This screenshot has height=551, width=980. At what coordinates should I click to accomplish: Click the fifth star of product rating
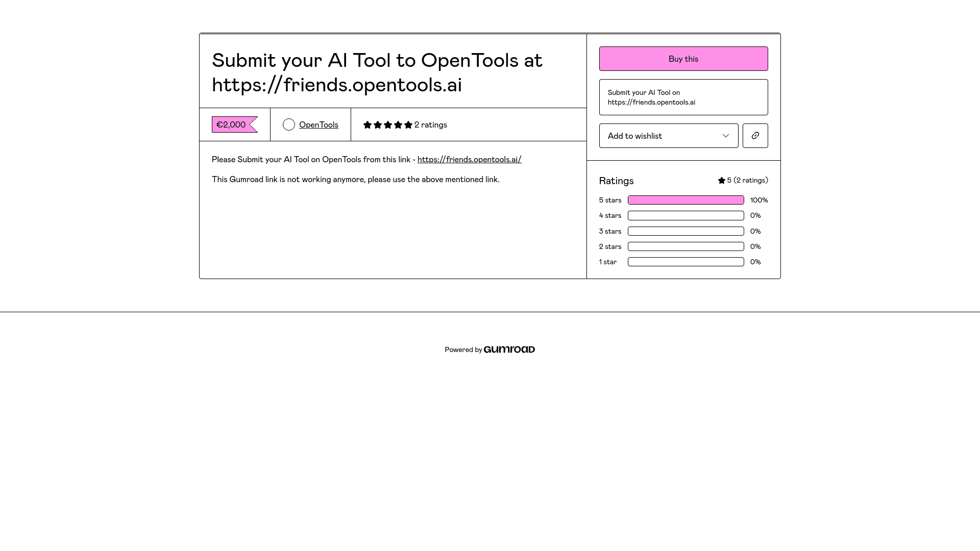pos(408,125)
